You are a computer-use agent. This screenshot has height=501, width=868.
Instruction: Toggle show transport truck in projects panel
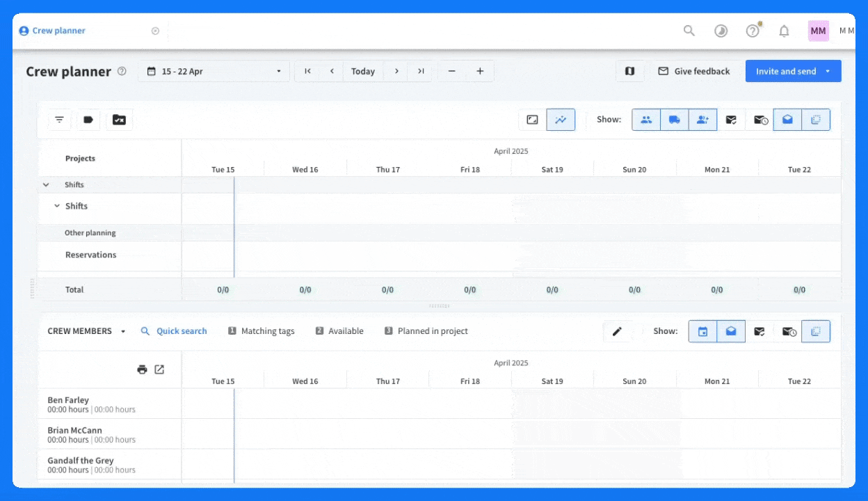(675, 120)
